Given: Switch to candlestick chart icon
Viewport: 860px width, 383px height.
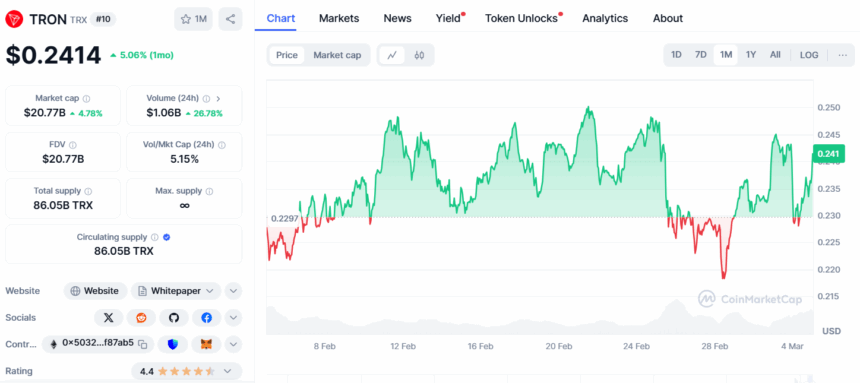Looking at the screenshot, I should coord(420,55).
